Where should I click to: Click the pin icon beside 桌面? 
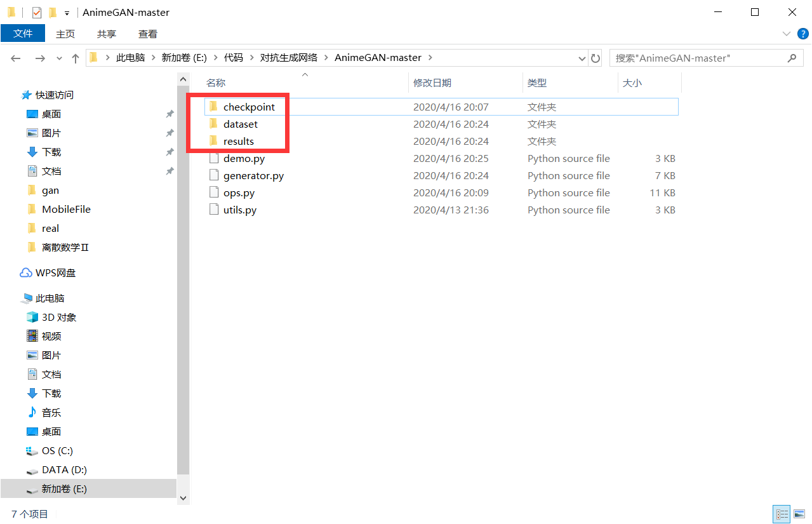tap(170, 114)
